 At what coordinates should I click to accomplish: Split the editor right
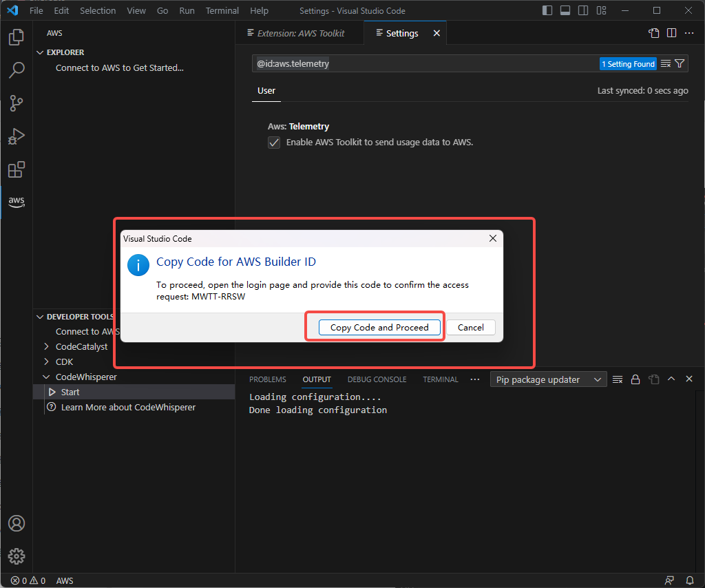click(672, 33)
